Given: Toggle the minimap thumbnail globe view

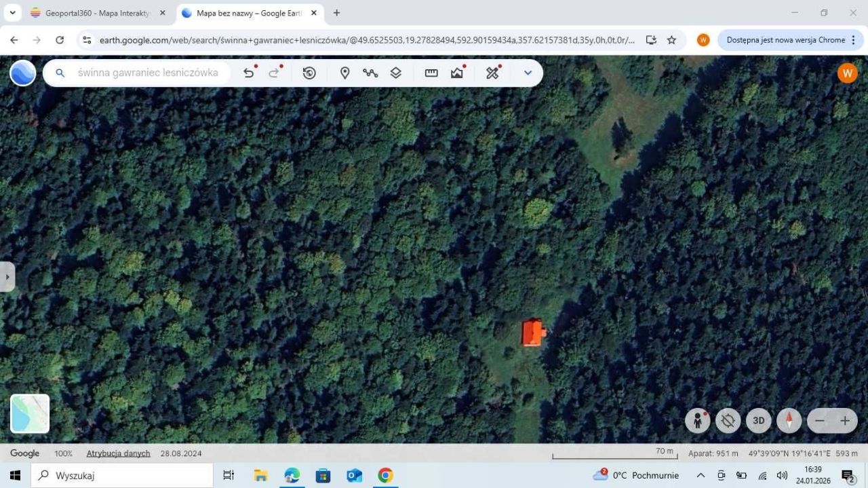Looking at the screenshot, I should click(x=30, y=413).
